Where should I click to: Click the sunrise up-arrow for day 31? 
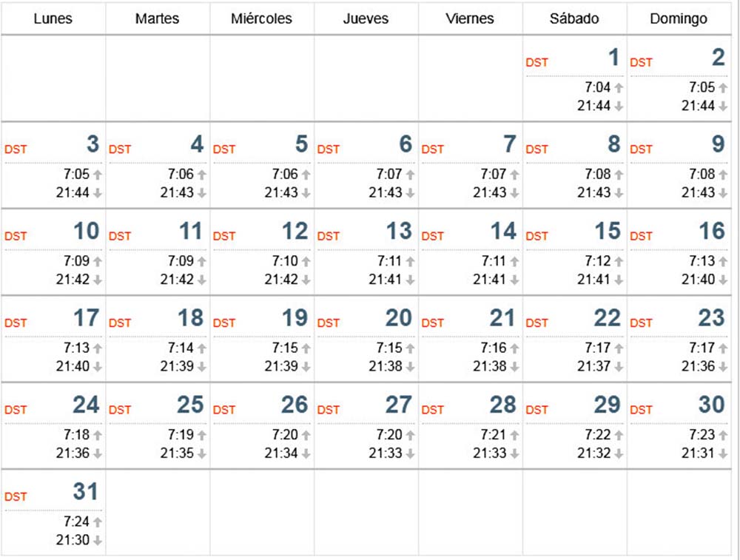click(x=97, y=522)
